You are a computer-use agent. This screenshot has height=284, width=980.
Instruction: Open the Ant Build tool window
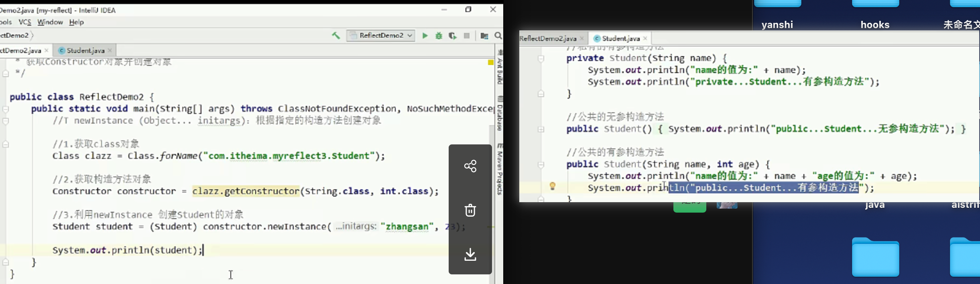500,67
